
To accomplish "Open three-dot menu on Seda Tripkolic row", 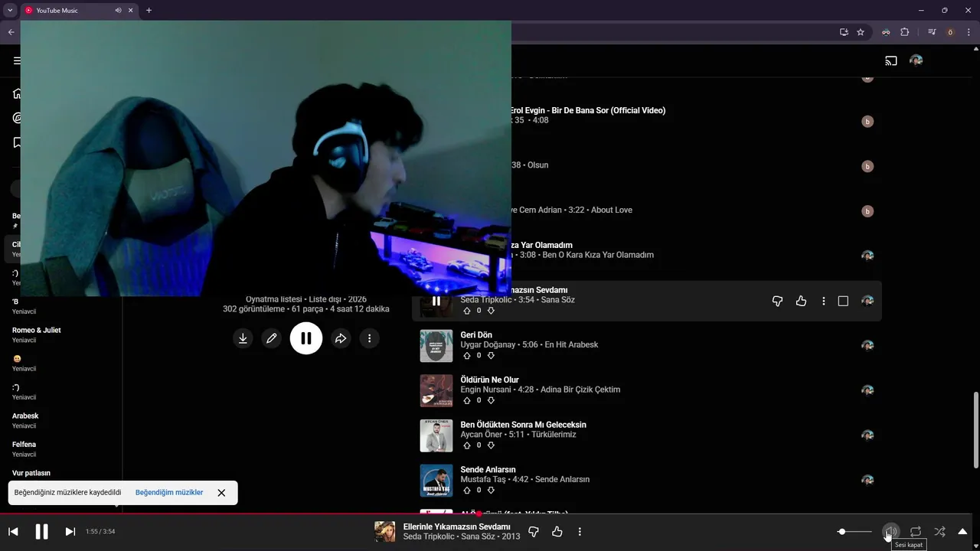I will tap(824, 302).
